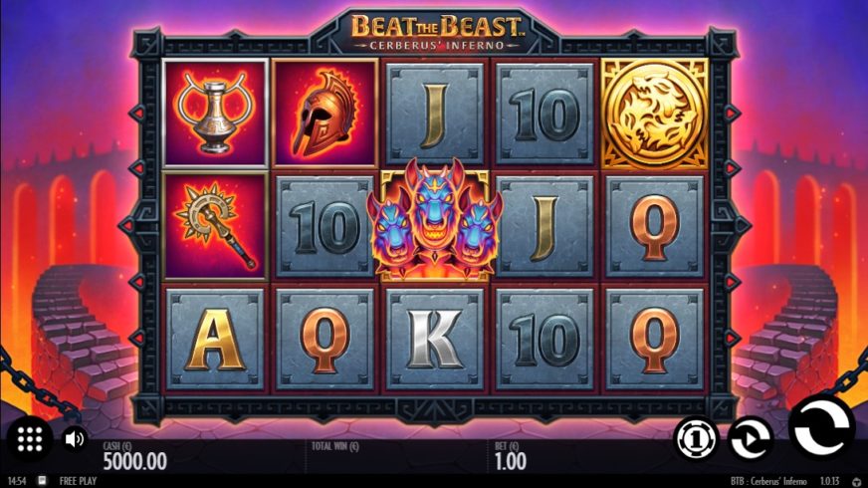The image size is (868, 488).
Task: Mute the game sound speaker icon
Action: 74,439
